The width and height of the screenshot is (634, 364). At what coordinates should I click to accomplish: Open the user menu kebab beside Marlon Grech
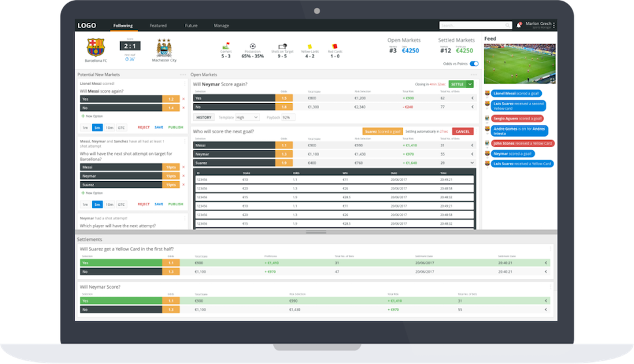(554, 25)
